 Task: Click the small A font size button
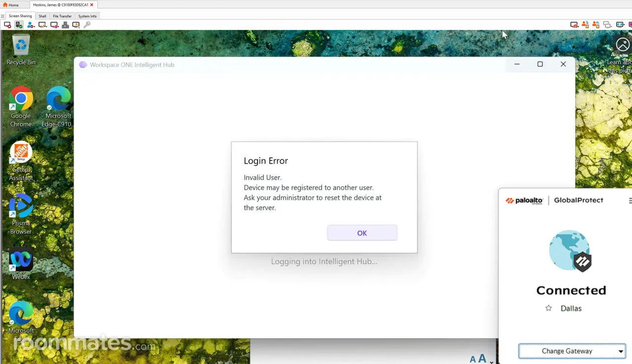pos(473,360)
